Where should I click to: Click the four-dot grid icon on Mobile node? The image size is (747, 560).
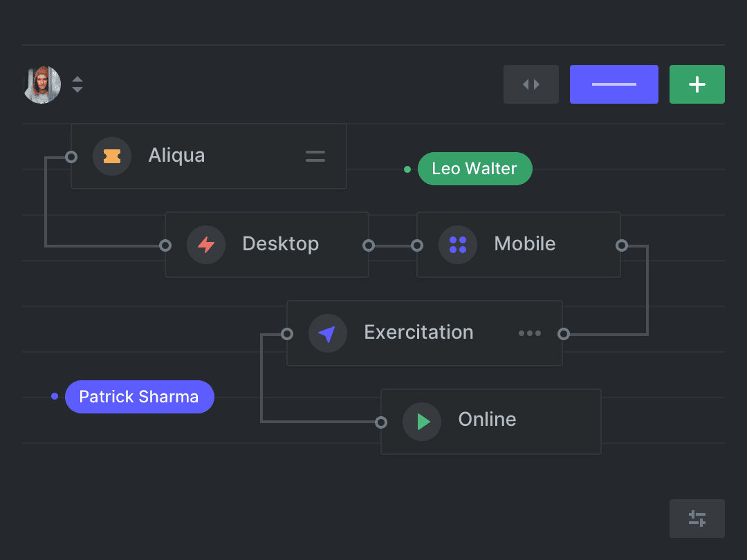pyautogui.click(x=458, y=244)
